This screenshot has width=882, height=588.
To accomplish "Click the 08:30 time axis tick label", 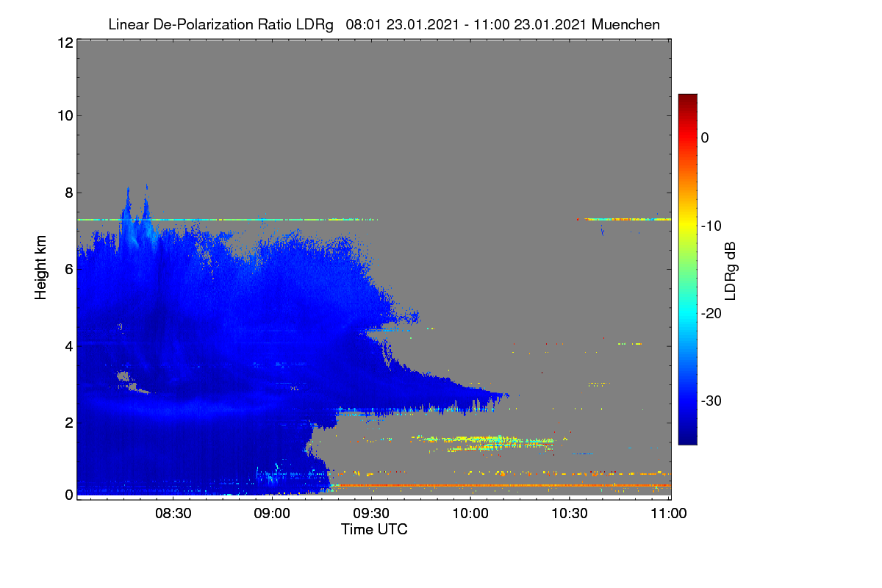I will [173, 513].
